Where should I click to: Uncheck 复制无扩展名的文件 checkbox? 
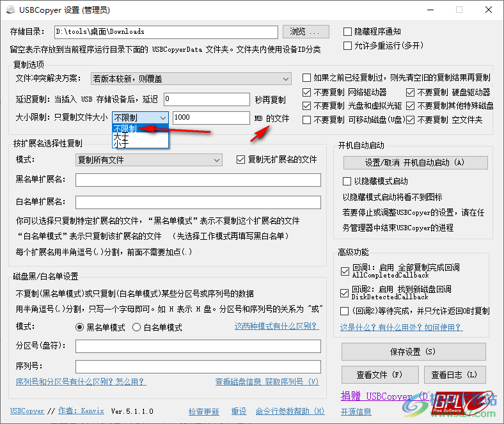240,160
